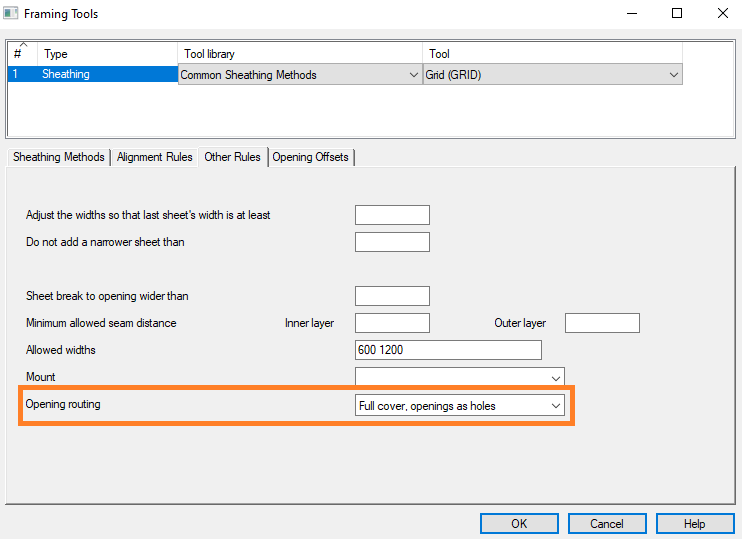The image size is (744, 542).
Task: Open the Alignment Rules tab
Action: click(154, 157)
